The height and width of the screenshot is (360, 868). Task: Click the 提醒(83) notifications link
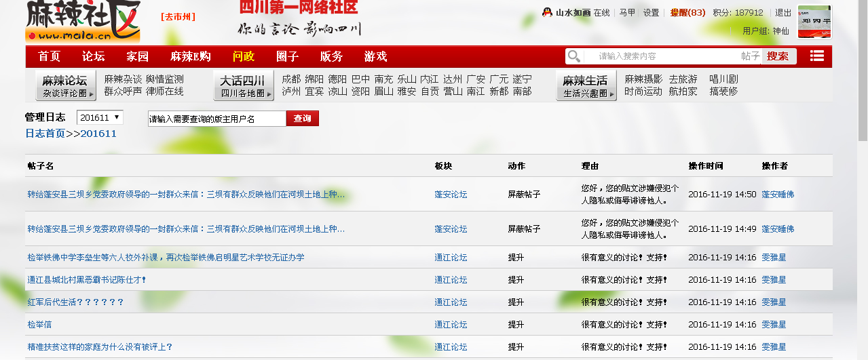pos(687,12)
